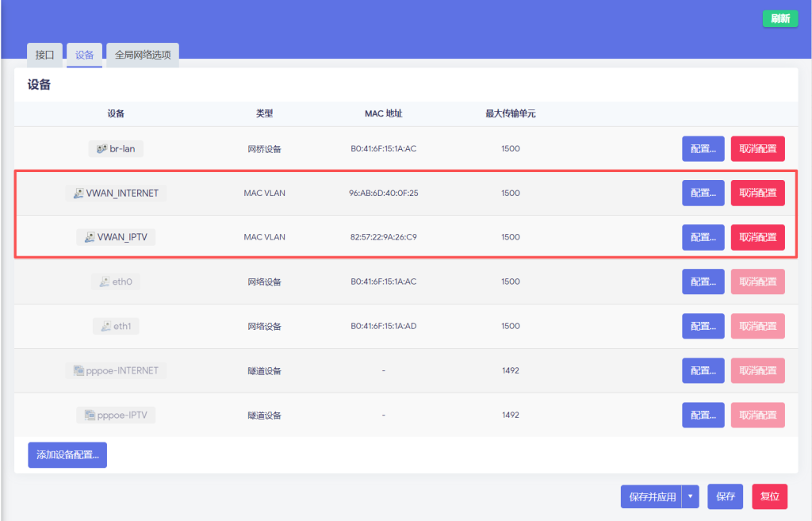Screen dimensions: 812x521
Task: Switch to the 接口 tab
Action: 44,55
